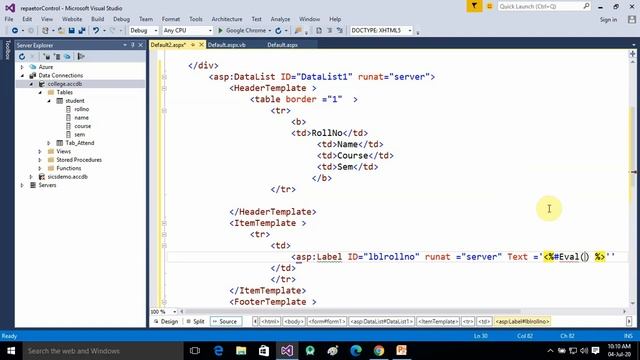Viewport: 640px width, 360px height.
Task: Click the last icon in Server Explorer toolbar
Action: (x=81, y=56)
